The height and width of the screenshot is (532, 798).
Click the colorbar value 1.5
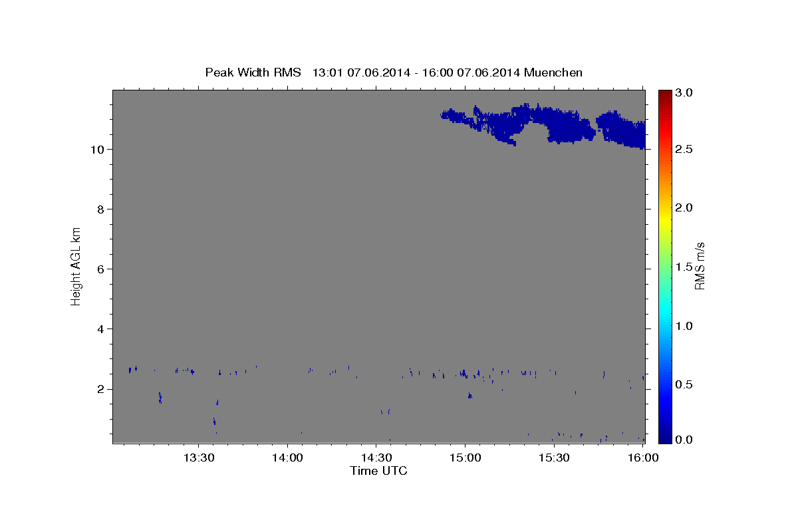(x=685, y=267)
